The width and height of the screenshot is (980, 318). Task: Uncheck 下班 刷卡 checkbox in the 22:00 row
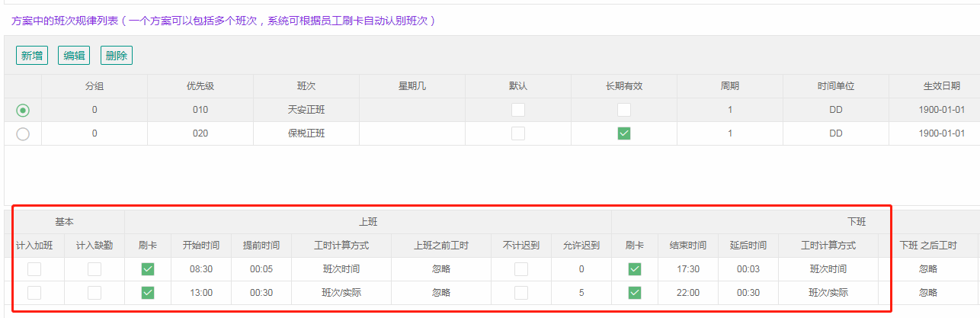[x=634, y=293]
